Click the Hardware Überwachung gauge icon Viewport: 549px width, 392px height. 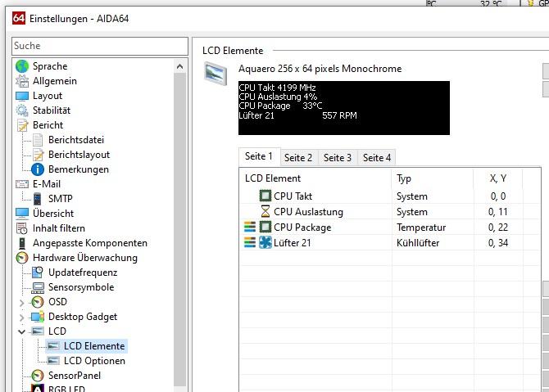tap(22, 258)
